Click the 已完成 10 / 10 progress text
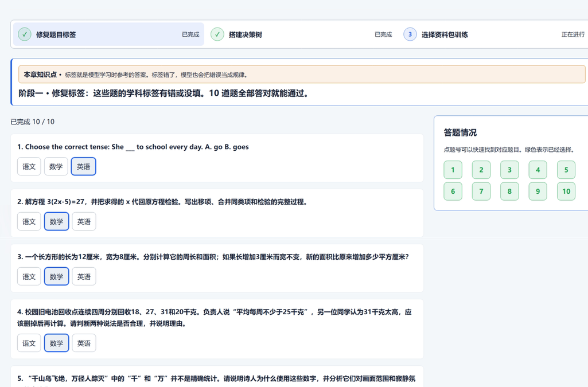The image size is (588, 387). coord(32,122)
